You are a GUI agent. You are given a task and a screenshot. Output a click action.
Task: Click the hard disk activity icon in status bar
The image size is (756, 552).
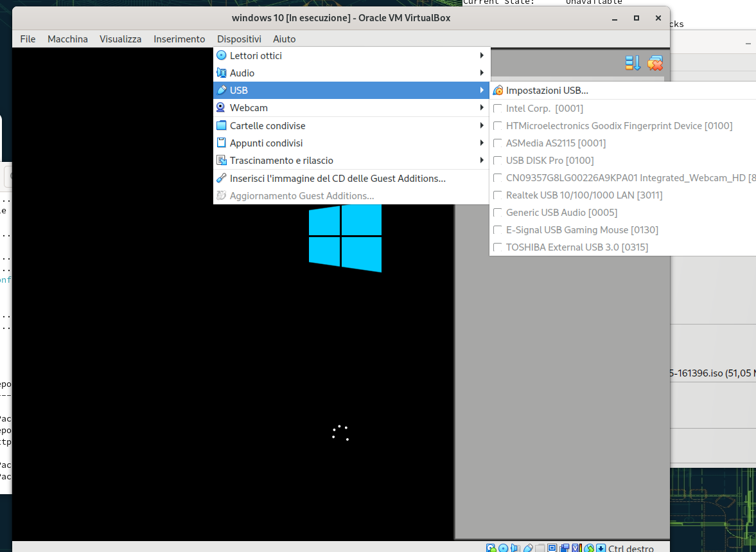[491, 548]
